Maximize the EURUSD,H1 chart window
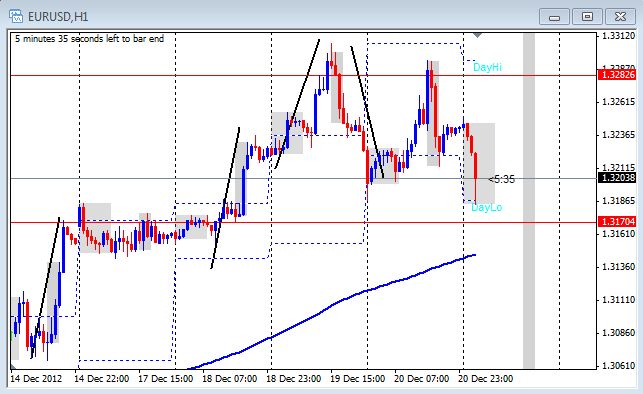The image size is (643, 394). [x=587, y=17]
